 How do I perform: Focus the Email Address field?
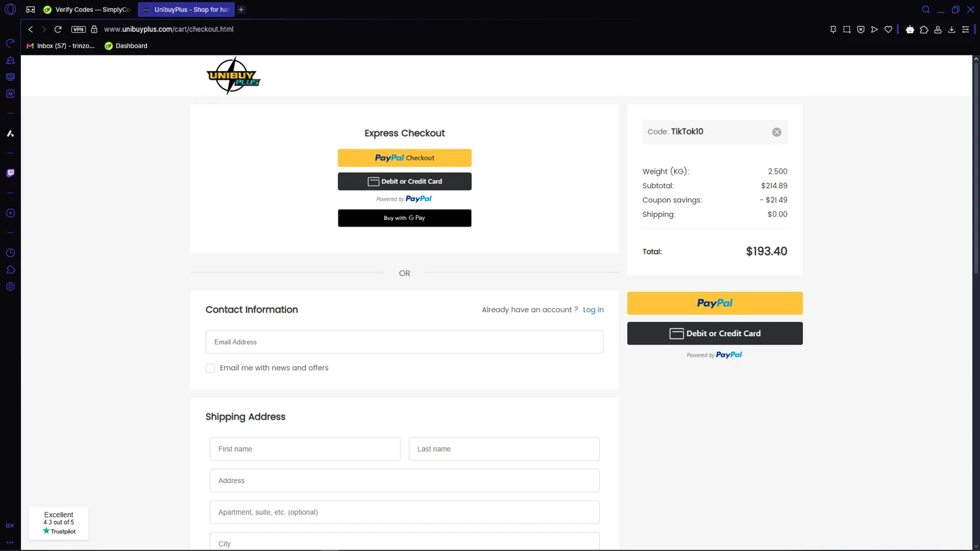pyautogui.click(x=404, y=342)
